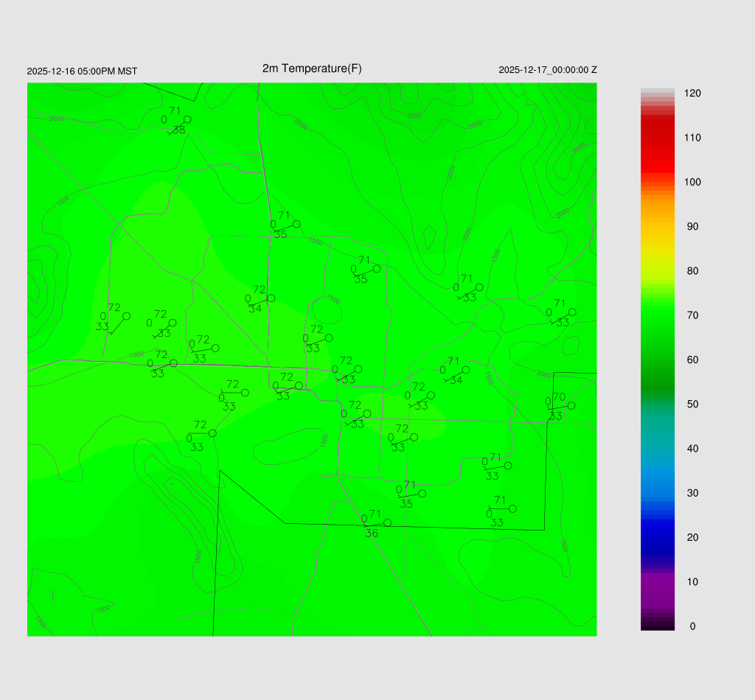
Task: Select the teal band near 40 on colorbar
Action: 657,448
